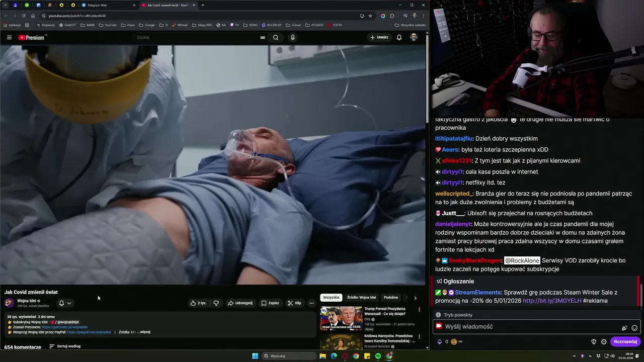The height and width of the screenshot is (362, 644).
Task: Like the video with thumbs up
Action: click(x=198, y=303)
